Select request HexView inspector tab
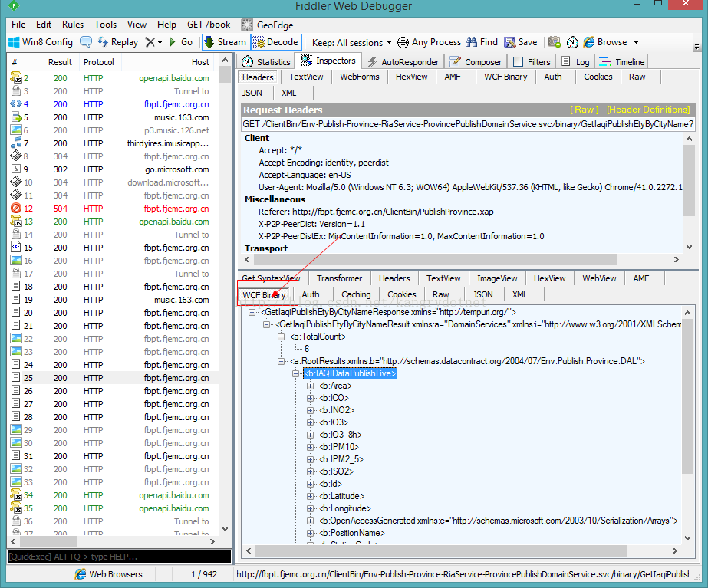 pyautogui.click(x=411, y=77)
